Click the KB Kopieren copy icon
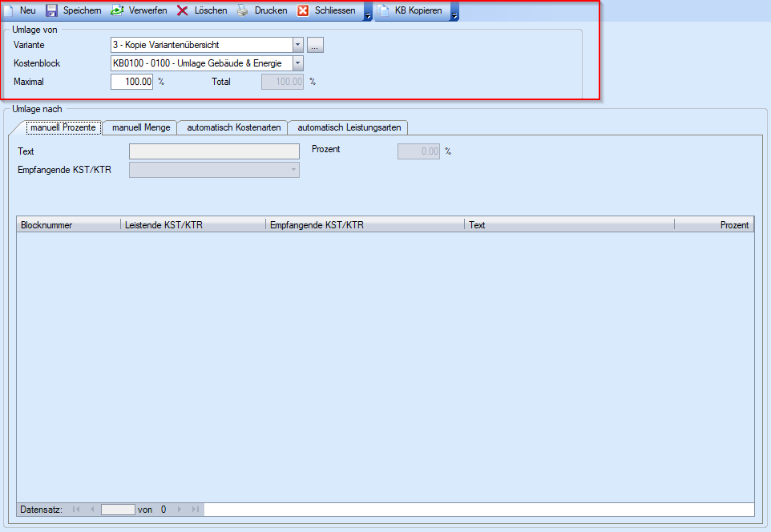771x532 pixels. [x=383, y=10]
